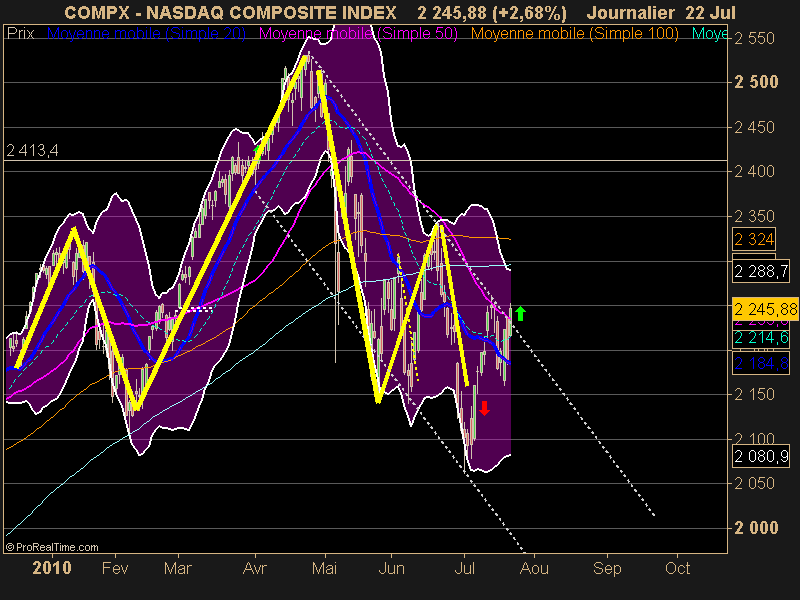Click the 22 Jul date label
This screenshot has height=600, width=800.
tap(711, 12)
